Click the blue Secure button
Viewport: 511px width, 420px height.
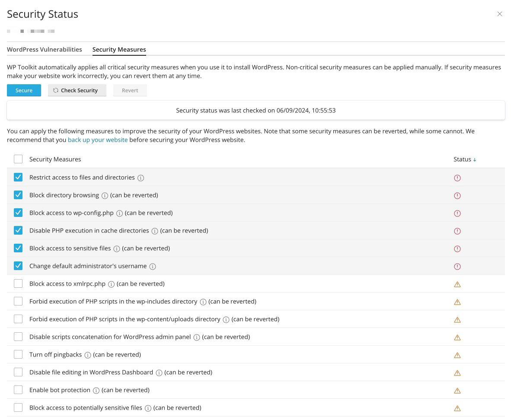tap(24, 90)
